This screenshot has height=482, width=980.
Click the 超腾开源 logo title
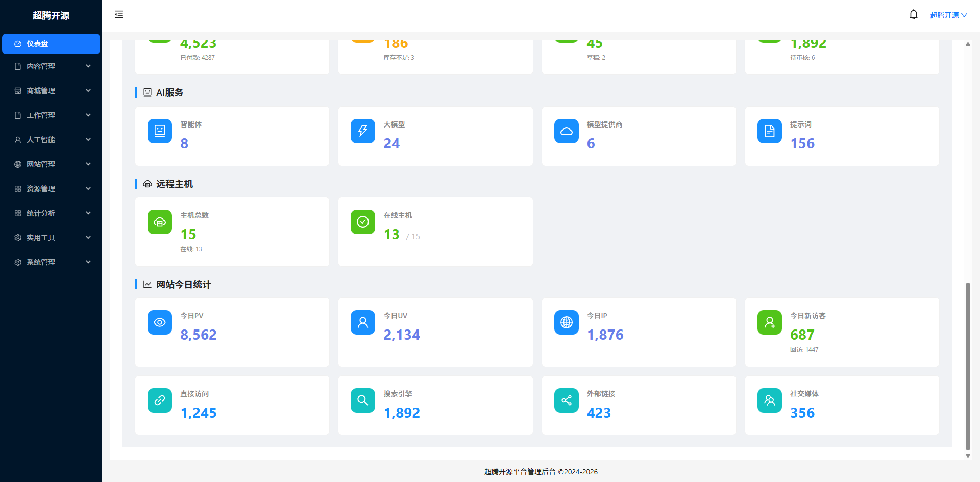point(51,16)
